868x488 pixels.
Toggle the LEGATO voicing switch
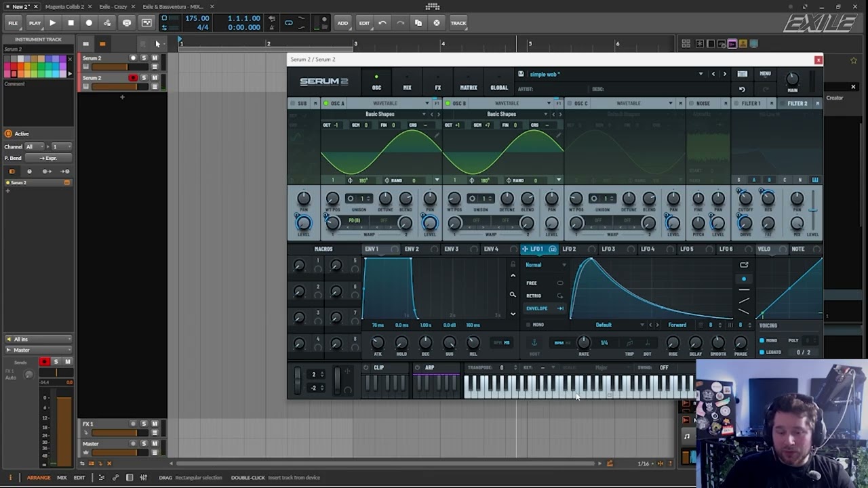tap(762, 352)
